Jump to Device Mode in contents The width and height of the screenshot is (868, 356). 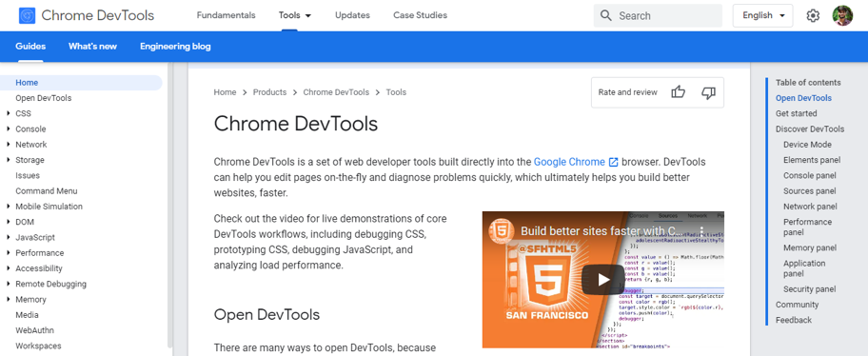pyautogui.click(x=807, y=145)
